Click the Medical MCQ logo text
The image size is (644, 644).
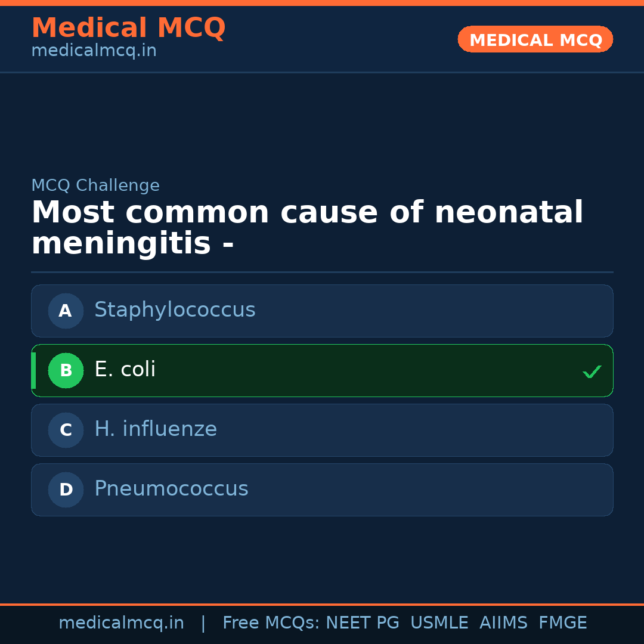(128, 28)
